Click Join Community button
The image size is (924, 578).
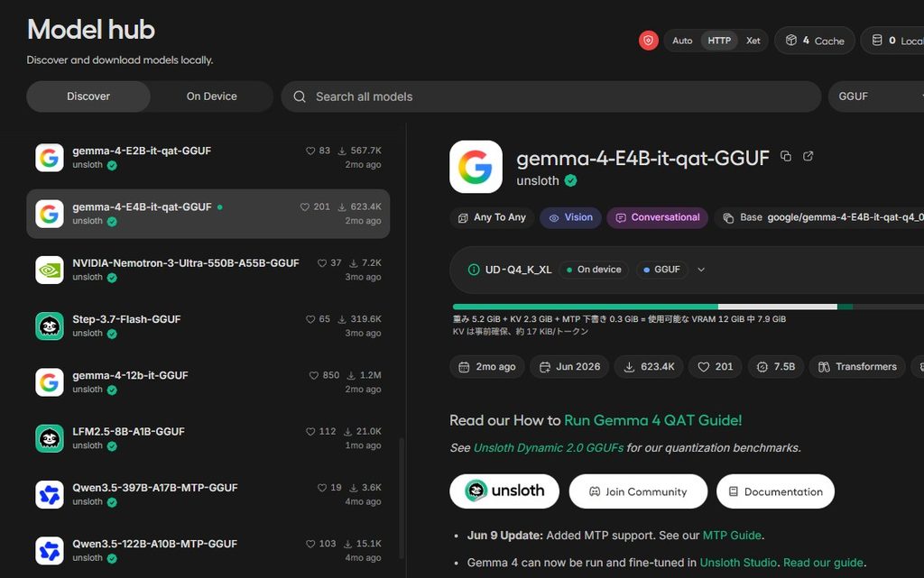click(x=638, y=491)
